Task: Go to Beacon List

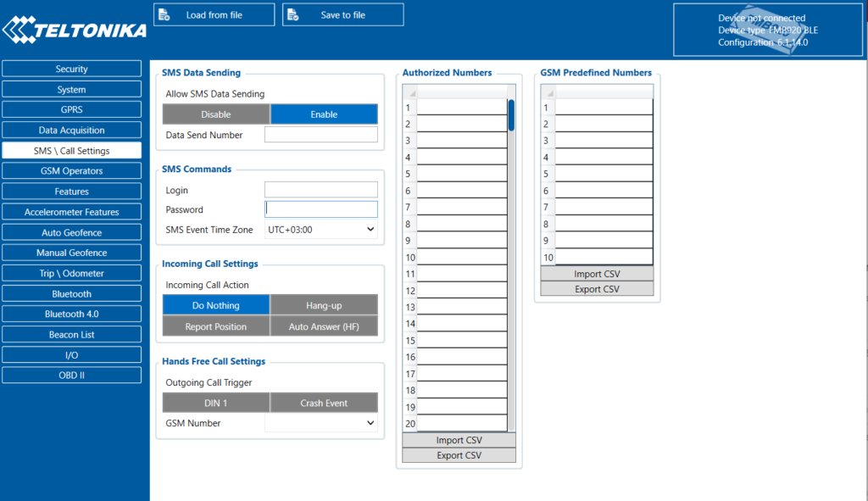Action: click(x=71, y=334)
